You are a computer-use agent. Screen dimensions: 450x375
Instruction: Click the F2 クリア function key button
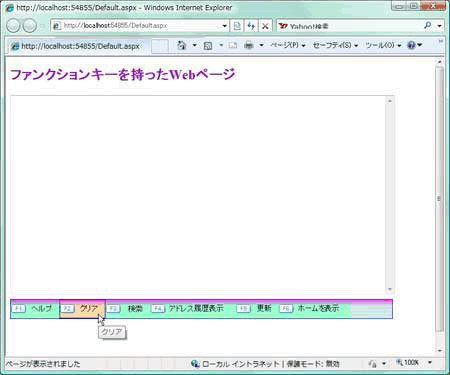[82, 309]
